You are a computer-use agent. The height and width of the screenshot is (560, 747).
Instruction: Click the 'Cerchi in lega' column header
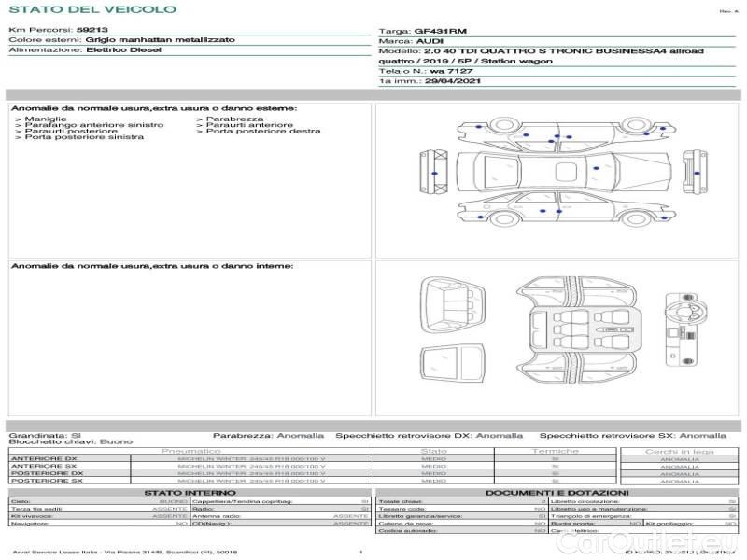[680, 451]
